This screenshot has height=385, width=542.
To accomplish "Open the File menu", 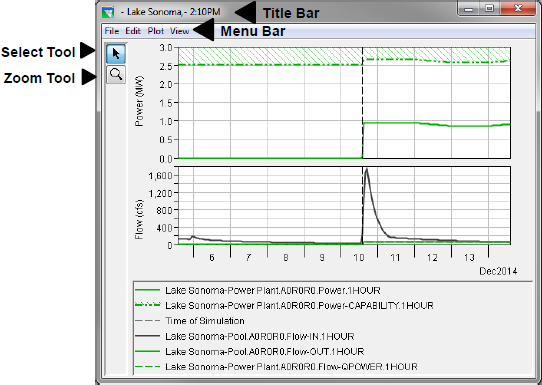I will pyautogui.click(x=112, y=31).
